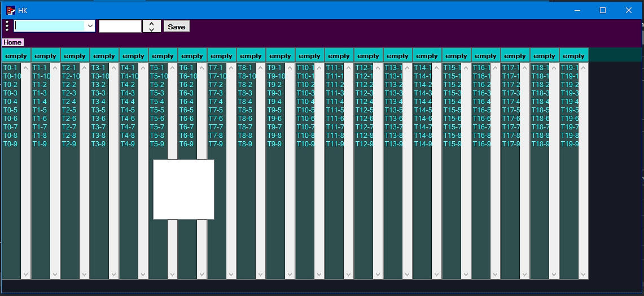Select the empty header above the T15 list
644x296 pixels.
click(457, 56)
